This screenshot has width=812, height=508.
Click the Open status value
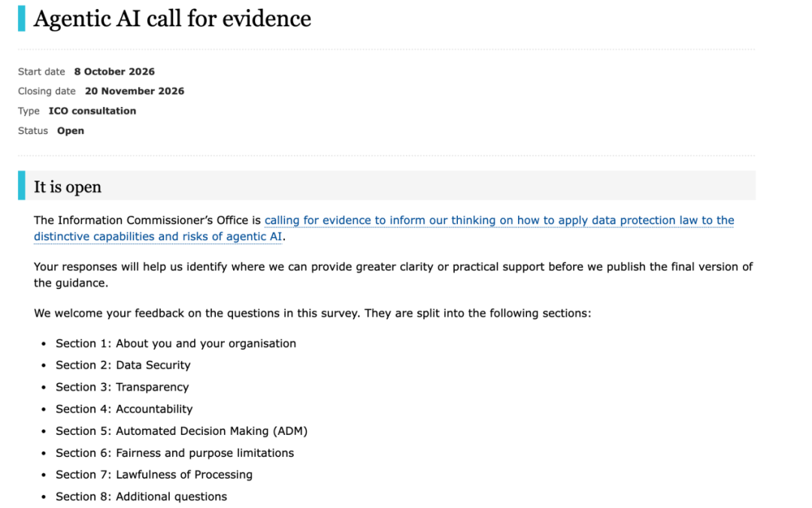71,131
